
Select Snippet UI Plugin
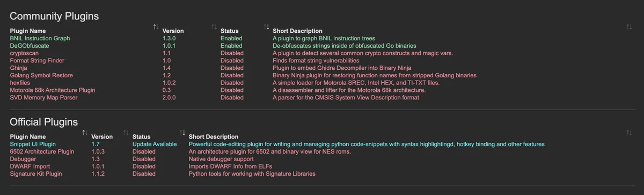click(x=33, y=145)
